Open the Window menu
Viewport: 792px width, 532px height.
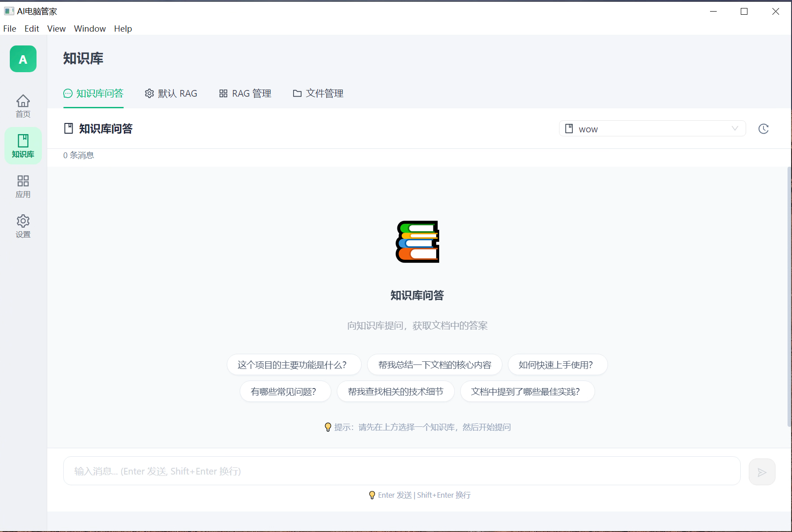tap(90, 28)
